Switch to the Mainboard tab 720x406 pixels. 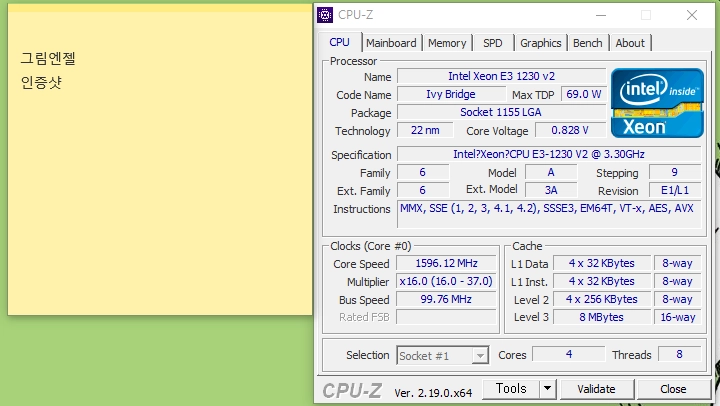point(391,43)
